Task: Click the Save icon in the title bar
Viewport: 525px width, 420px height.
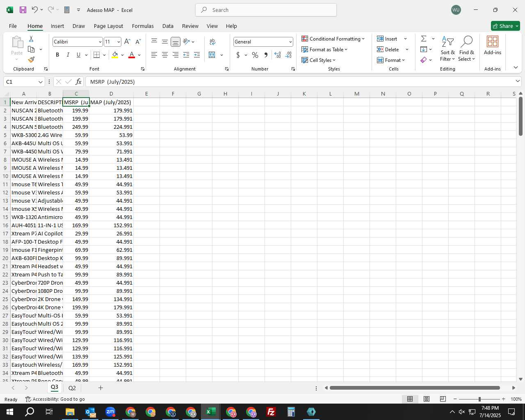Action: (x=23, y=10)
